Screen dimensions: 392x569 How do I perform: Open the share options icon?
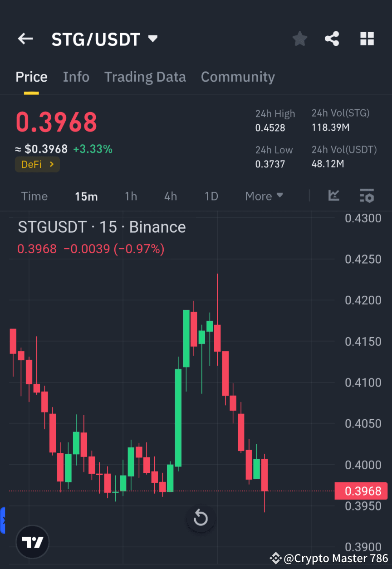[x=332, y=39]
